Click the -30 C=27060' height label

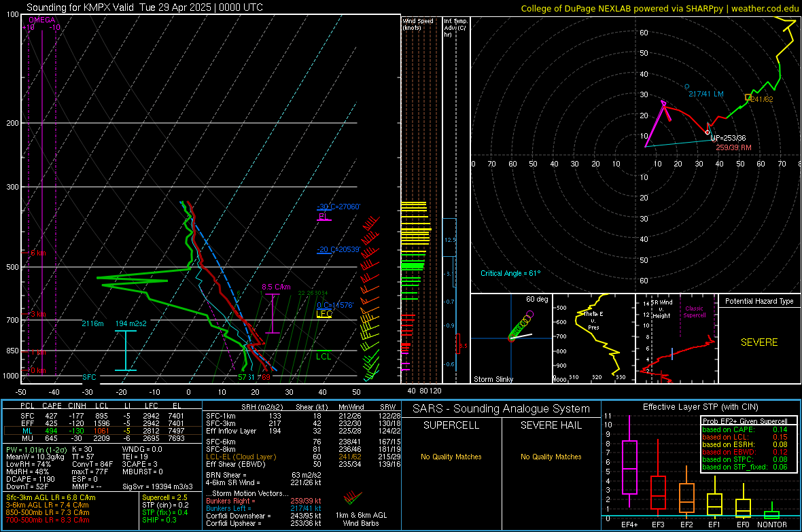pos(338,207)
